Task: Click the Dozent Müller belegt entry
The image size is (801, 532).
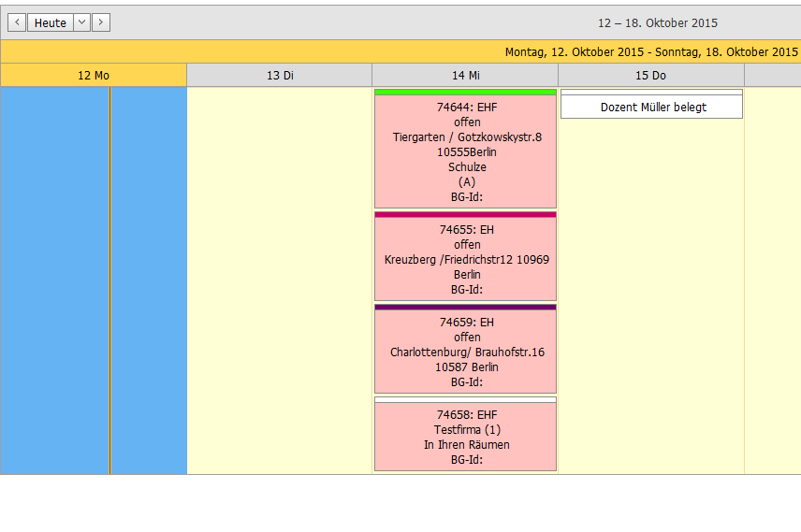Action: coord(652,108)
